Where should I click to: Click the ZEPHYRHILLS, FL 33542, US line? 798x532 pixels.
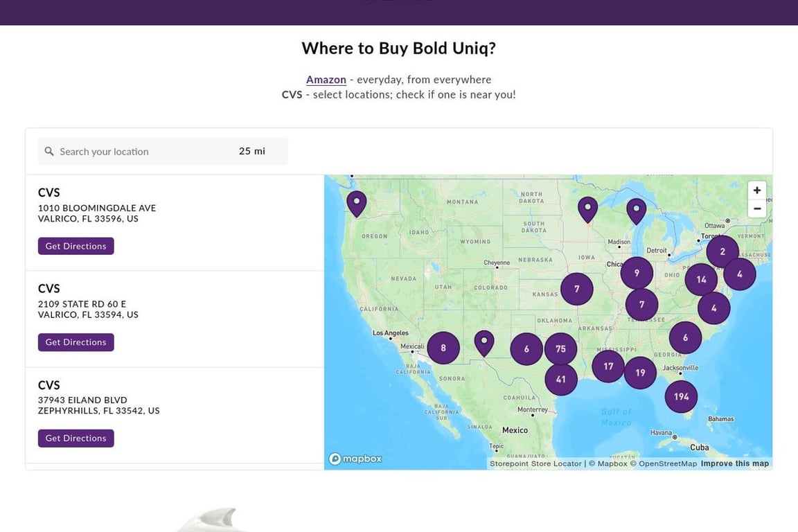point(99,411)
